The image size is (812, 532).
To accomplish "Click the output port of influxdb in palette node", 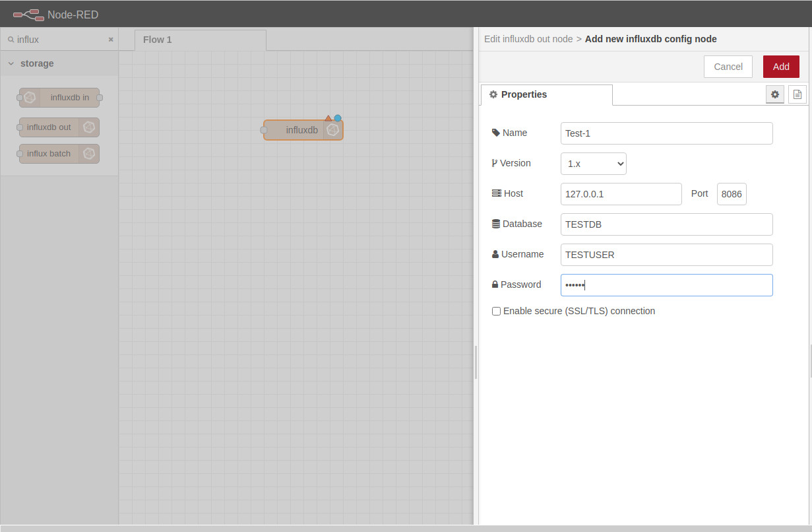I will click(100, 98).
